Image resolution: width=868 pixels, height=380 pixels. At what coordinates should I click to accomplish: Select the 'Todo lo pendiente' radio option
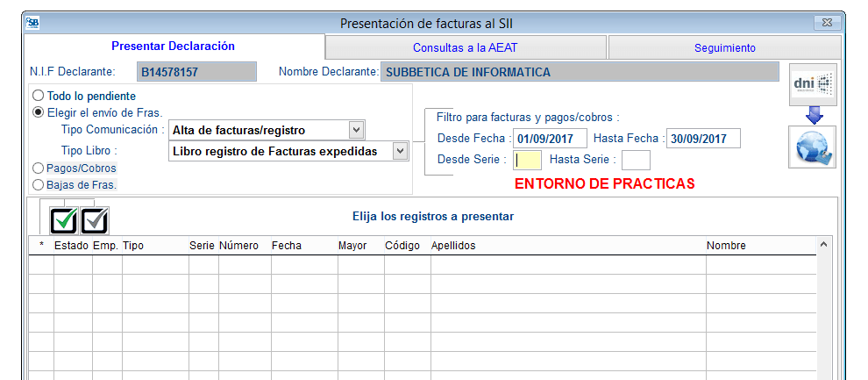pyautogui.click(x=38, y=96)
